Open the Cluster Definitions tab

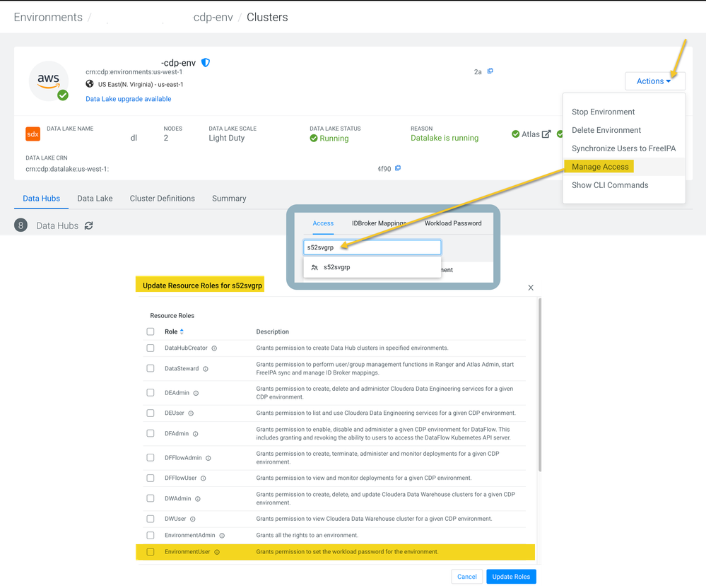click(x=162, y=199)
